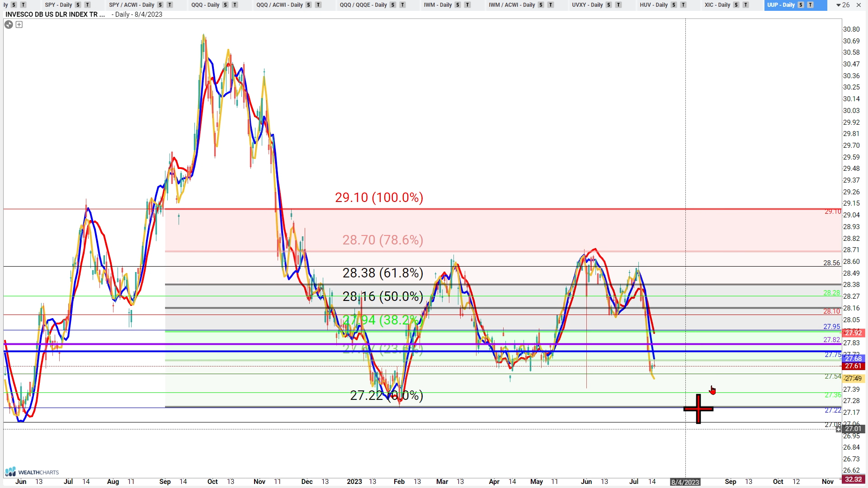868x488 pixels.
Task: Switch to the HUV - Daily tab
Action: pyautogui.click(x=654, y=5)
